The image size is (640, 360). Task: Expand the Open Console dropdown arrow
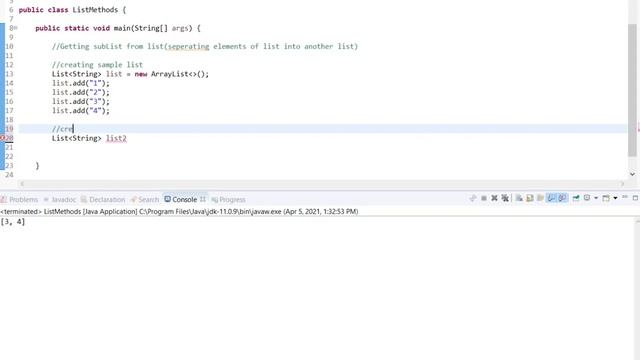[x=616, y=198]
